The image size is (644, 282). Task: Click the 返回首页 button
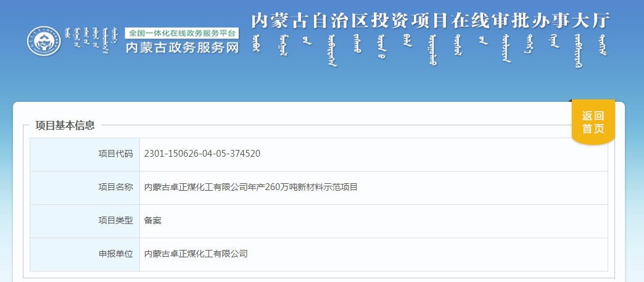click(593, 122)
